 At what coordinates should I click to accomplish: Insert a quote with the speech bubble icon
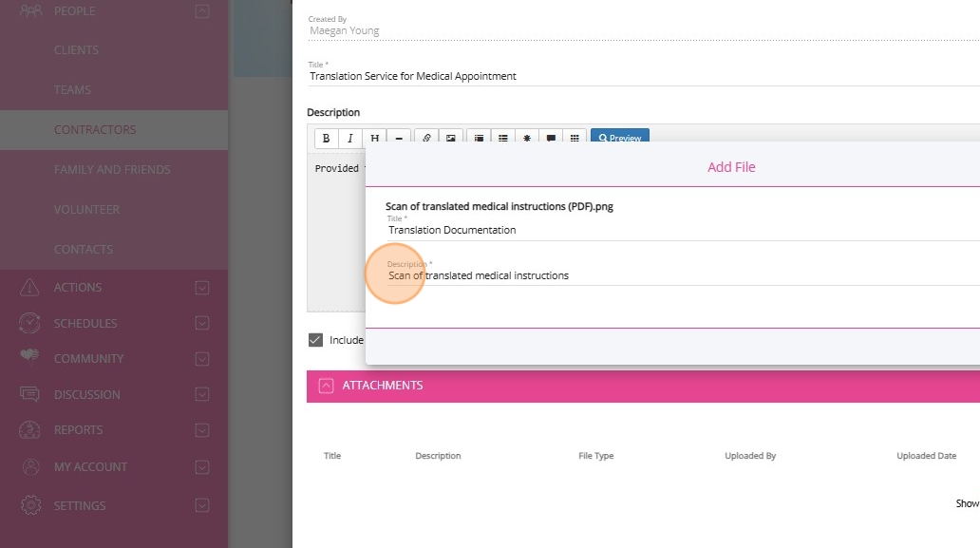click(551, 138)
